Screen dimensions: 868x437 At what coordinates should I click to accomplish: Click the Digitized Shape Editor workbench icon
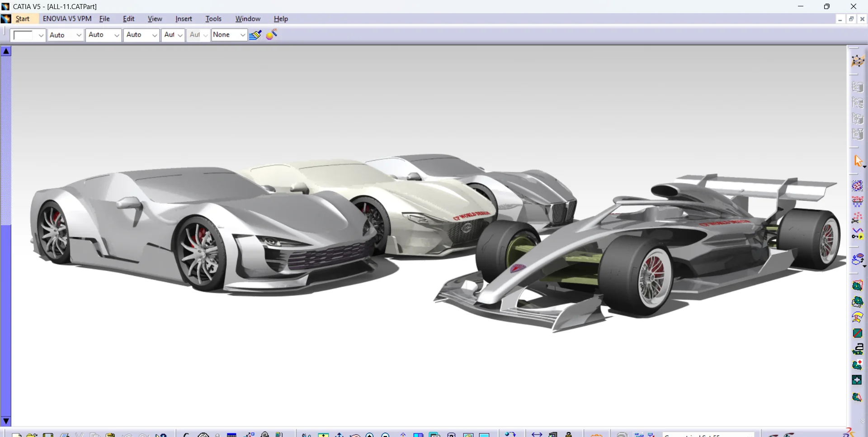click(x=858, y=61)
